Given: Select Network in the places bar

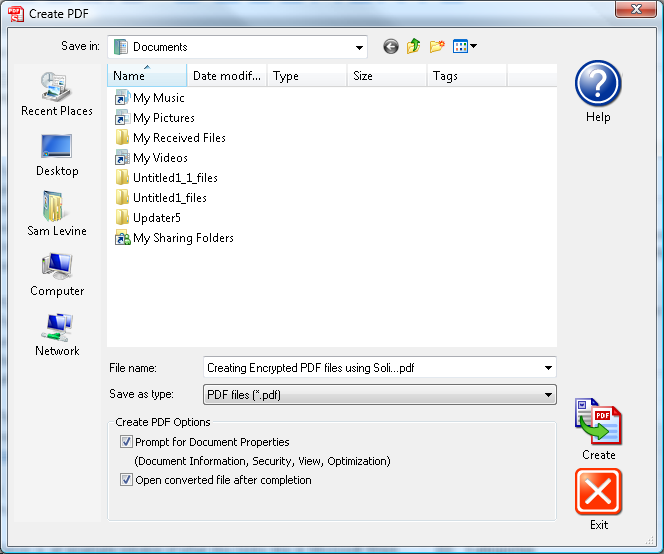Looking at the screenshot, I should tap(57, 335).
